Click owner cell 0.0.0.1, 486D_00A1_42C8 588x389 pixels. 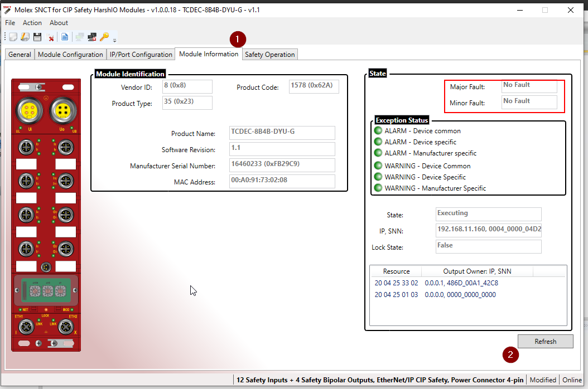[x=461, y=283]
